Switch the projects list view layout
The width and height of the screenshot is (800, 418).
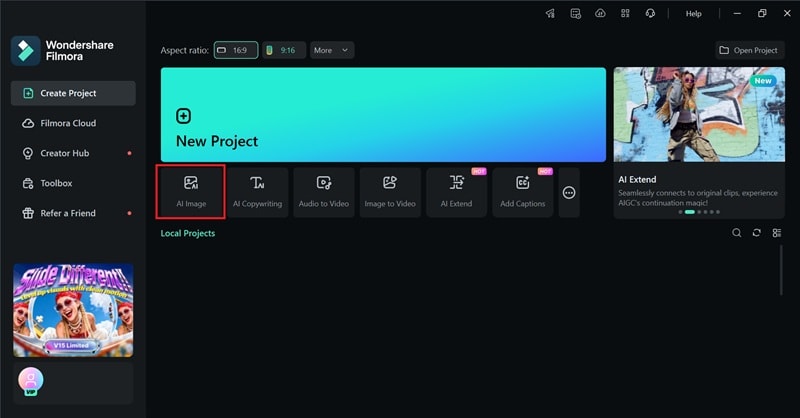pyautogui.click(x=777, y=233)
